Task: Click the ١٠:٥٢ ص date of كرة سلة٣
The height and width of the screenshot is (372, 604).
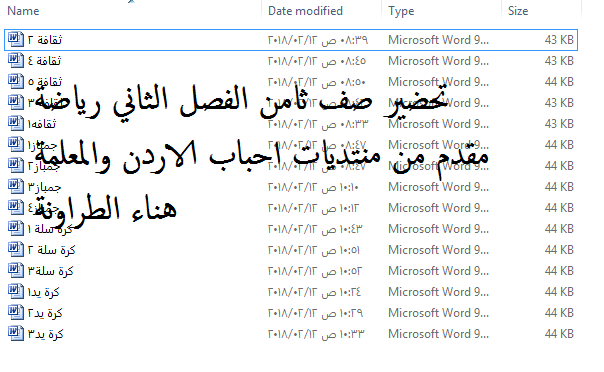Action: (315, 271)
